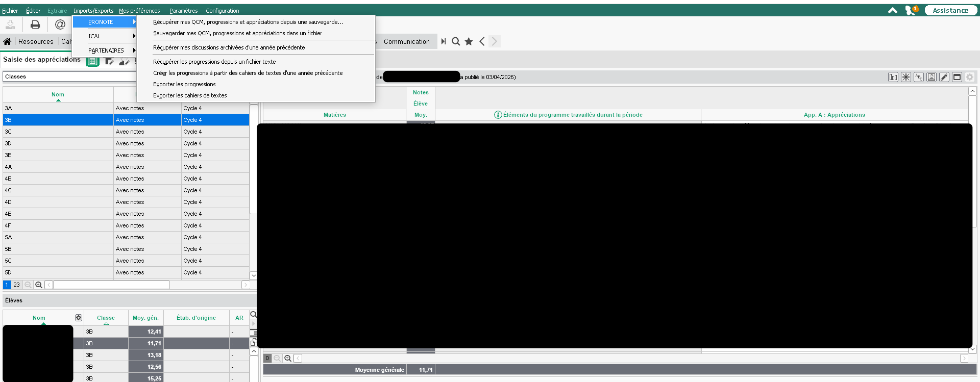This screenshot has height=382, width=980.
Task: Open the student photo icon
Action: pyautogui.click(x=931, y=77)
